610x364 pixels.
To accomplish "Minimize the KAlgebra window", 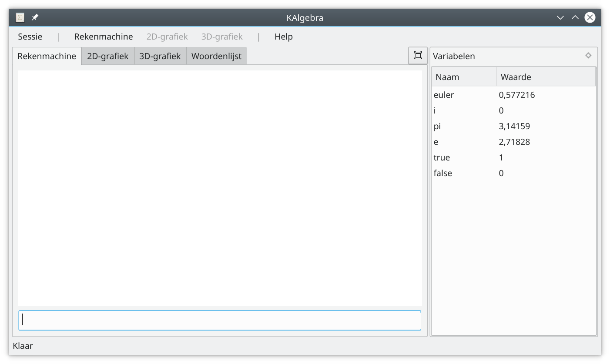I will 560,17.
